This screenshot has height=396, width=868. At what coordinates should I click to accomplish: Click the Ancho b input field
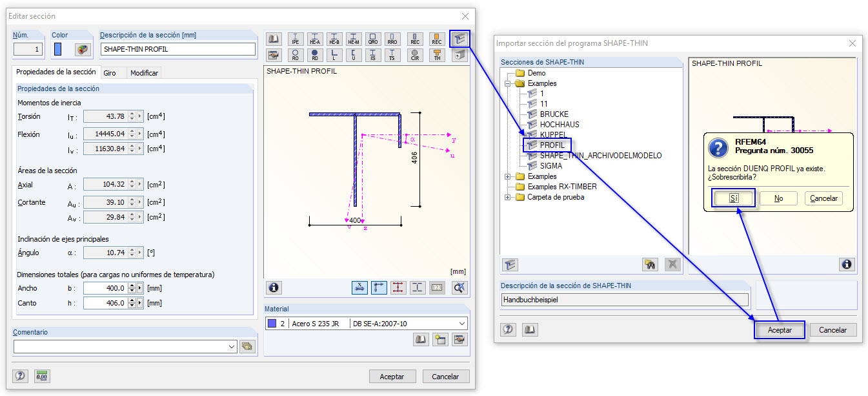point(106,288)
